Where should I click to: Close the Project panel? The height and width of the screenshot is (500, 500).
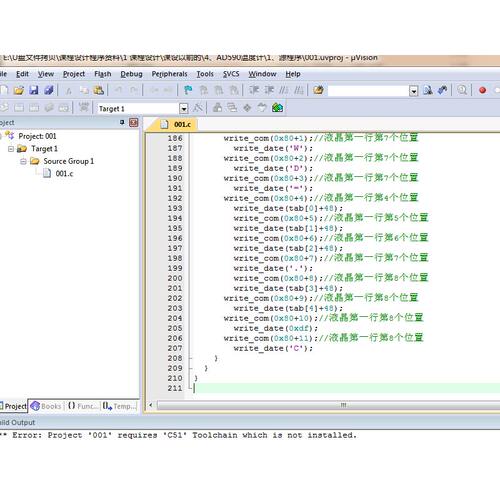pyautogui.click(x=134, y=123)
